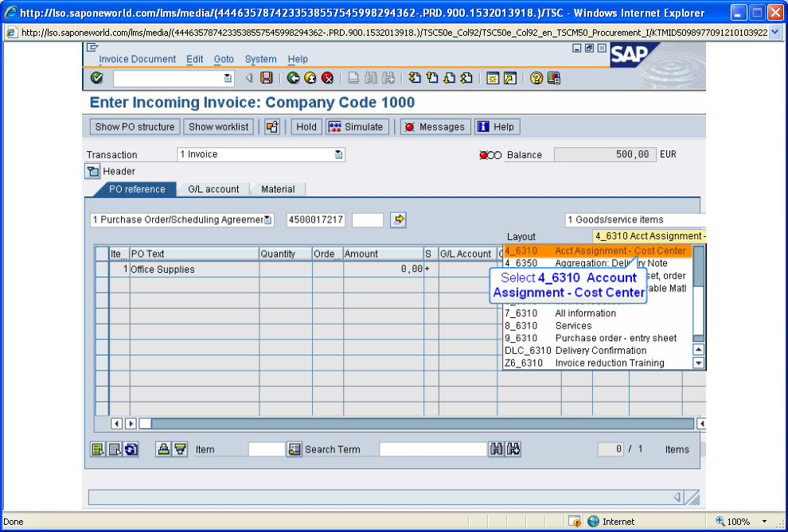Switch to the Material tab

coord(278,189)
